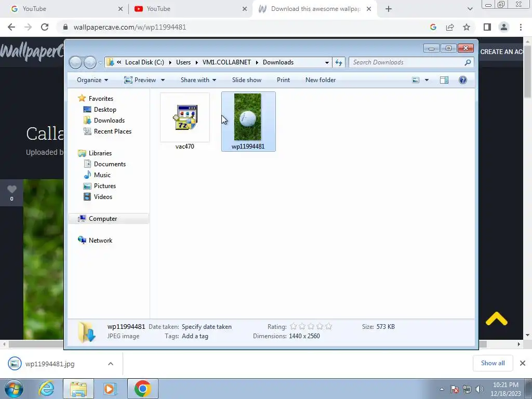Click the Google icon in Chrome's address bar
Image resolution: width=532 pixels, height=399 pixels.
433,27
